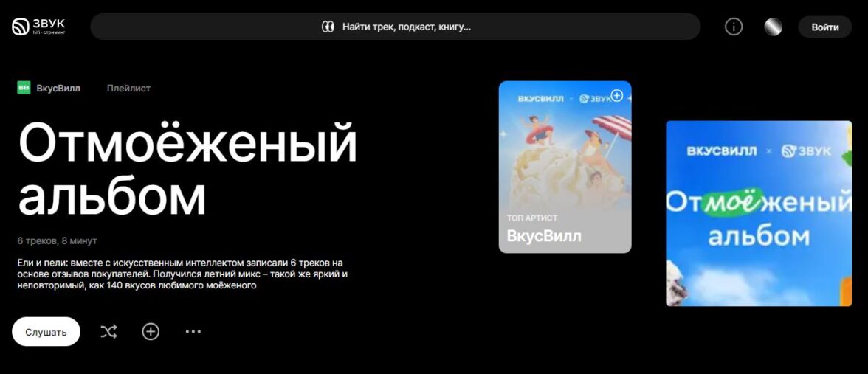Focus the track, podcast, book search field
Image resolution: width=868 pixels, height=374 pixels.
[396, 27]
